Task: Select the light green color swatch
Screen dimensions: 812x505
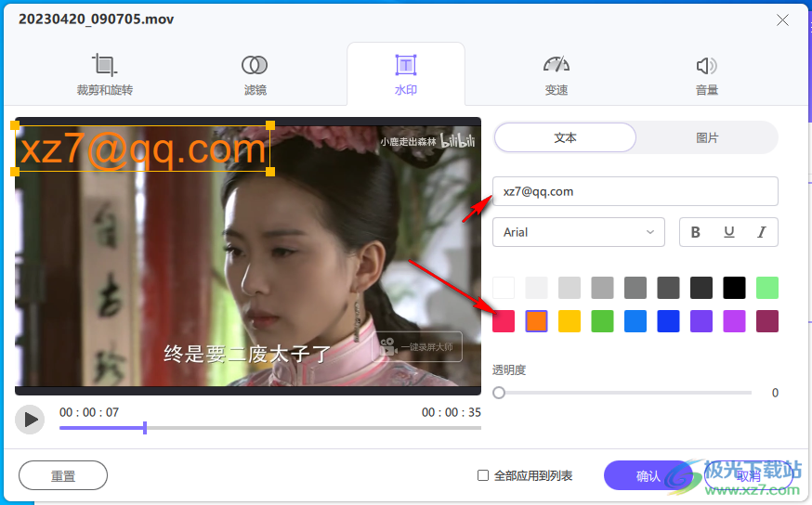Action: pyautogui.click(x=767, y=288)
